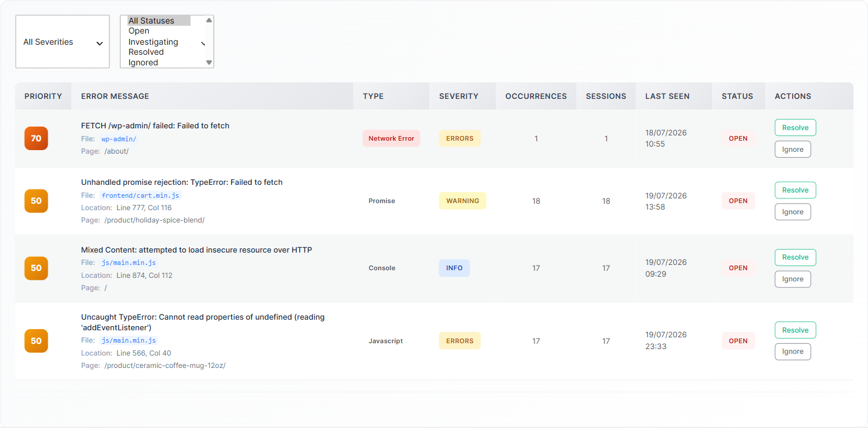Click priority 50 badge for Uncaught TypeError row
Image resolution: width=868 pixels, height=428 pixels.
(x=36, y=341)
